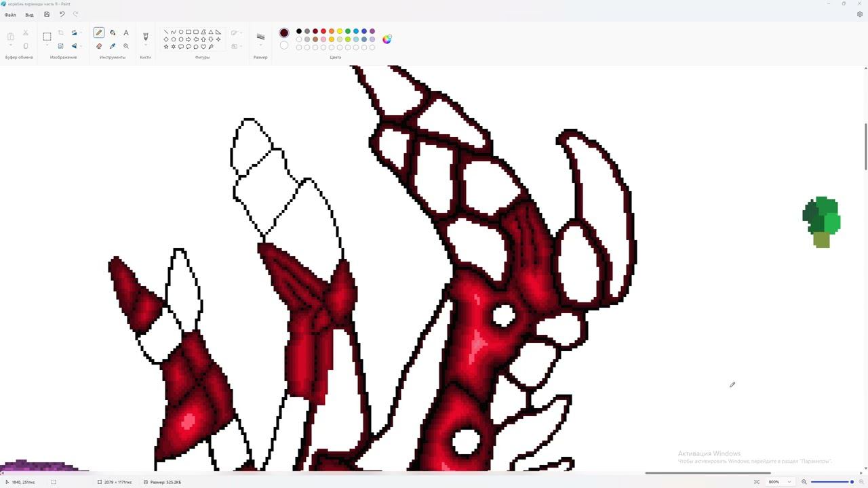The height and width of the screenshot is (488, 868).
Task: Choose the curve shape
Action: click(174, 32)
